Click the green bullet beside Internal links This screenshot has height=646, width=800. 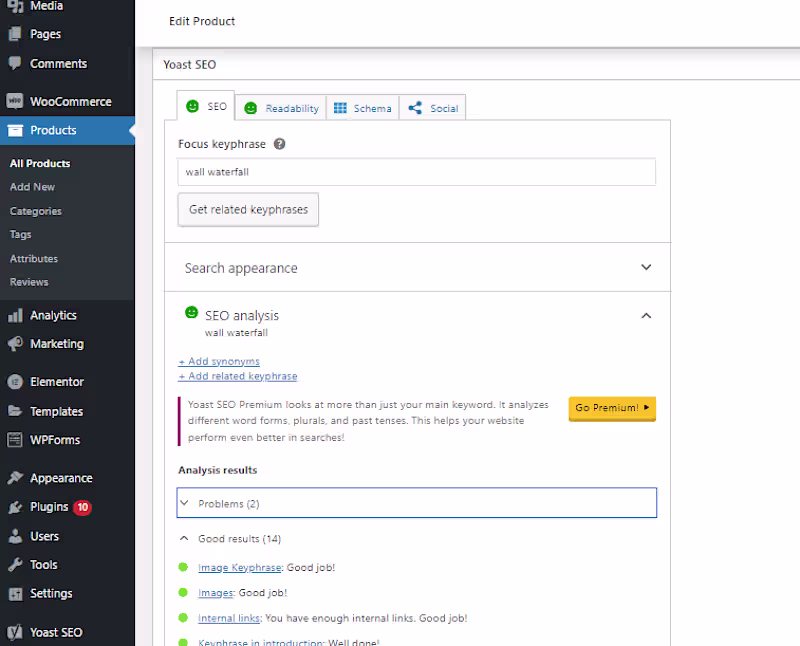[183, 618]
